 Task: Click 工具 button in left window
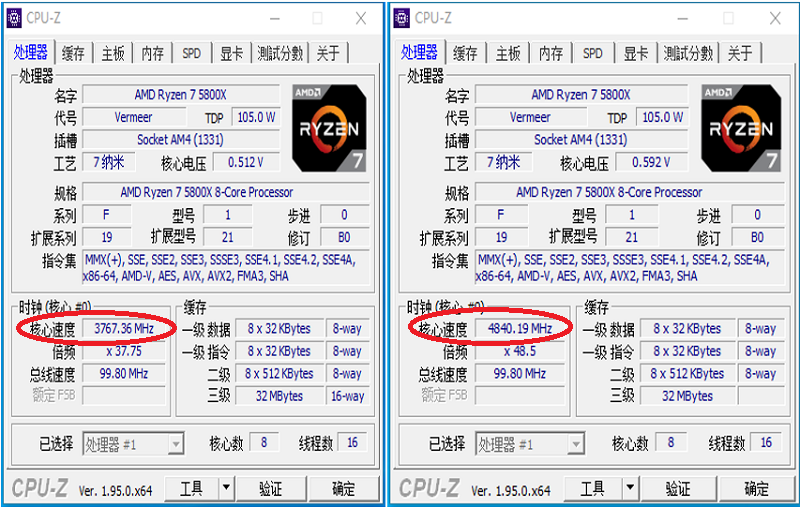[192, 489]
